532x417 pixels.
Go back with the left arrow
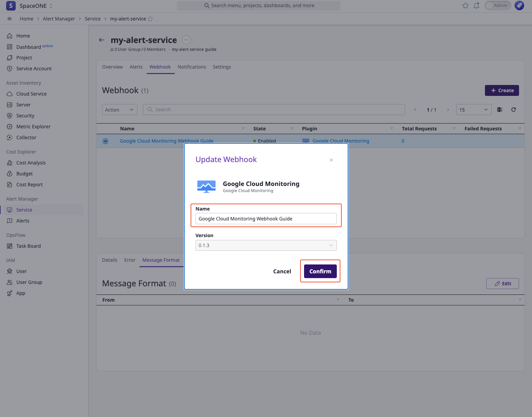point(102,40)
